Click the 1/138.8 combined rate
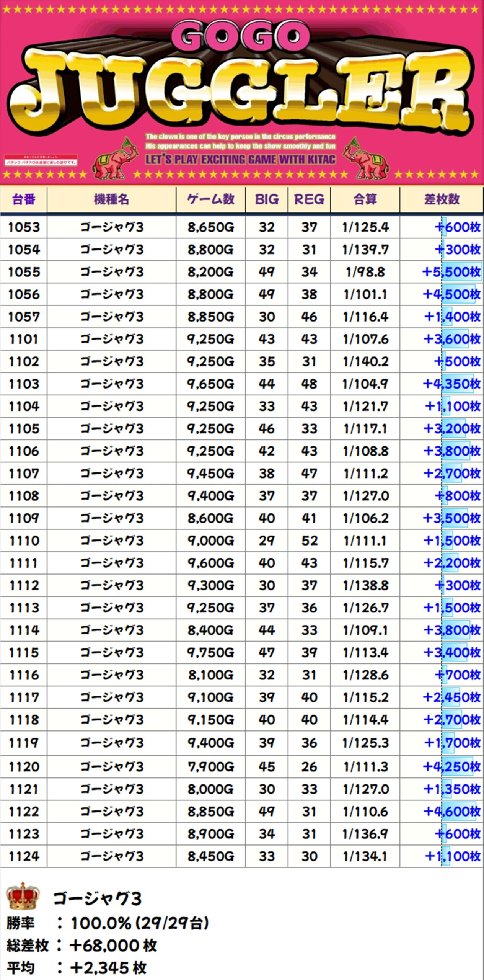This screenshot has height=980, width=484. [x=365, y=586]
